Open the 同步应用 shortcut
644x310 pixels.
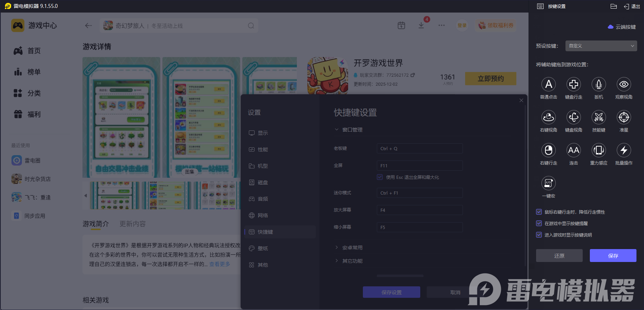point(28,216)
